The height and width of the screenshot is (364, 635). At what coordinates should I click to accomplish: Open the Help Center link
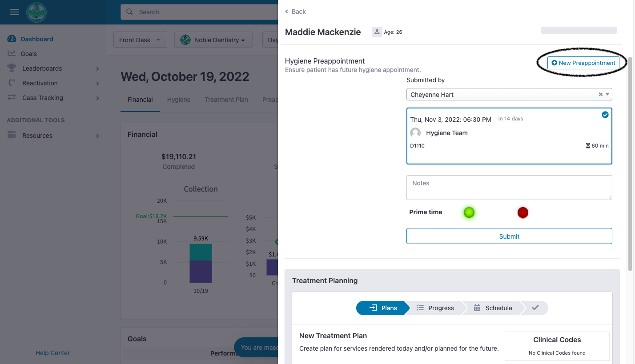coord(52,353)
